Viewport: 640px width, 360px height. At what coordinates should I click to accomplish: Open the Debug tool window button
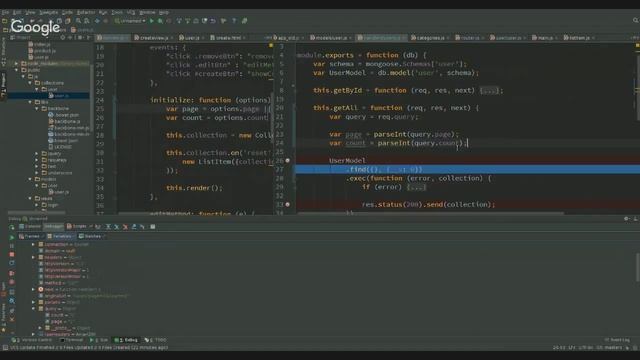(126, 340)
